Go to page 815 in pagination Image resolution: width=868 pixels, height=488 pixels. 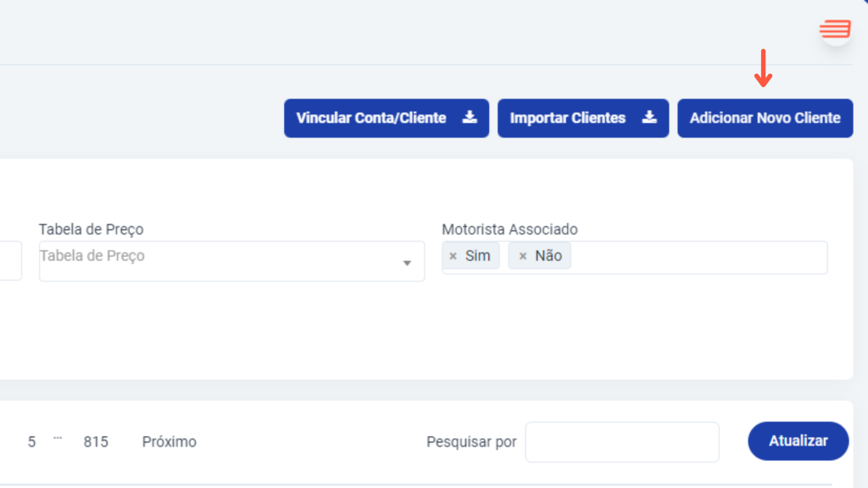(x=96, y=441)
